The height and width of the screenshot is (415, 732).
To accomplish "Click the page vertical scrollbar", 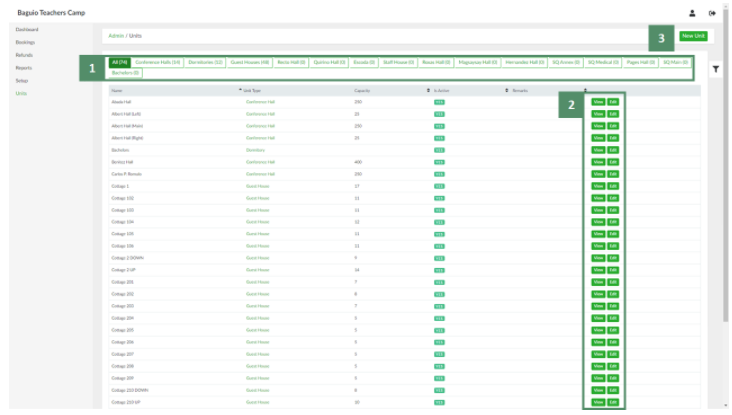I will [725, 200].
